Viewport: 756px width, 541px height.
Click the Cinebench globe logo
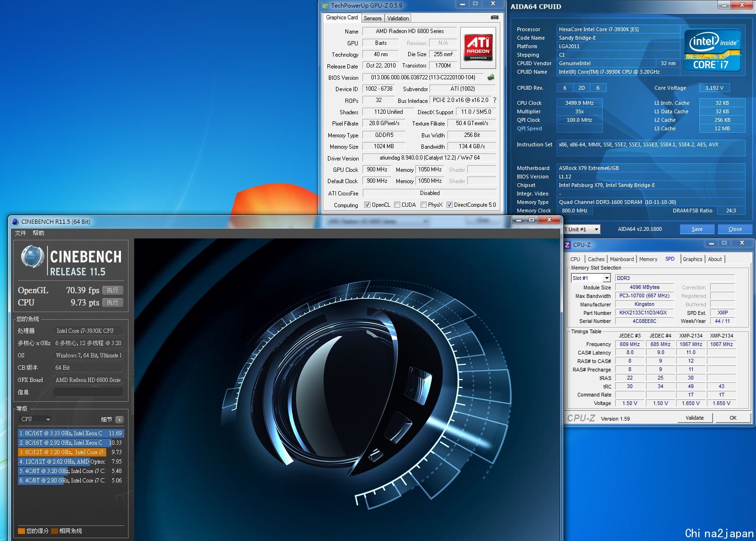click(33, 257)
